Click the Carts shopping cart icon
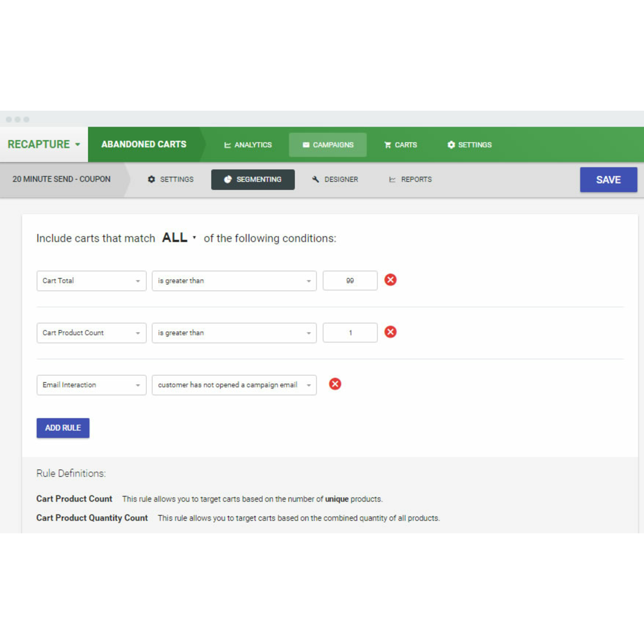 [x=387, y=145]
